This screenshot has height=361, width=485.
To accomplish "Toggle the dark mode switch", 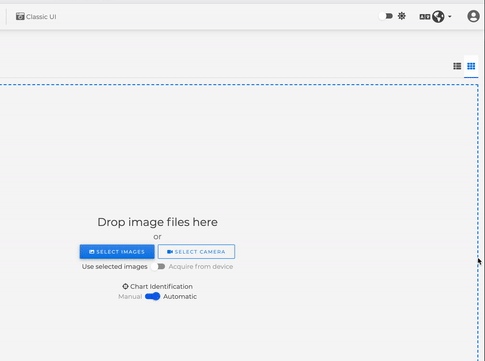I will 386,16.
